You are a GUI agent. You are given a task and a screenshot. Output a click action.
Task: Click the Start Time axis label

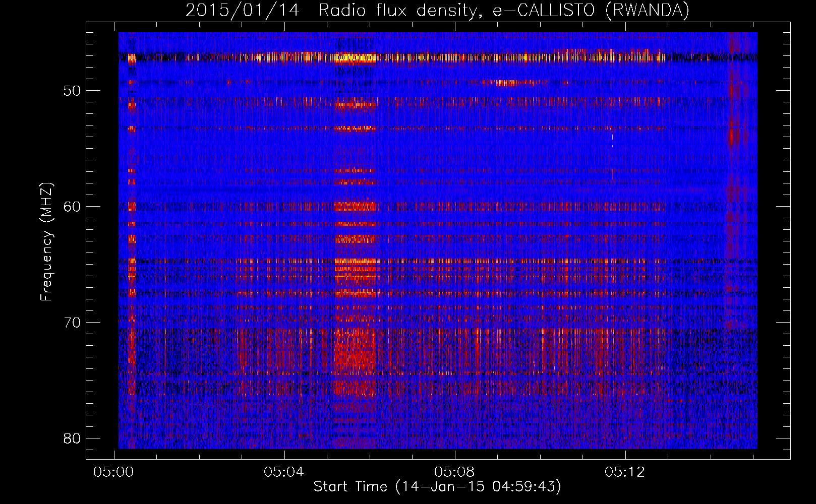pos(437,487)
